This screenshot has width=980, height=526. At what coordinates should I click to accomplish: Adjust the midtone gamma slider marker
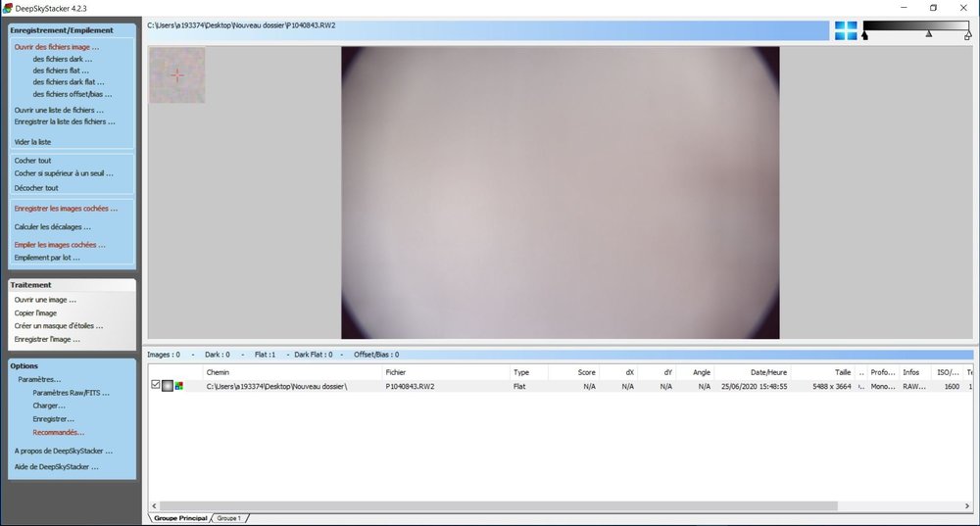pos(929,33)
